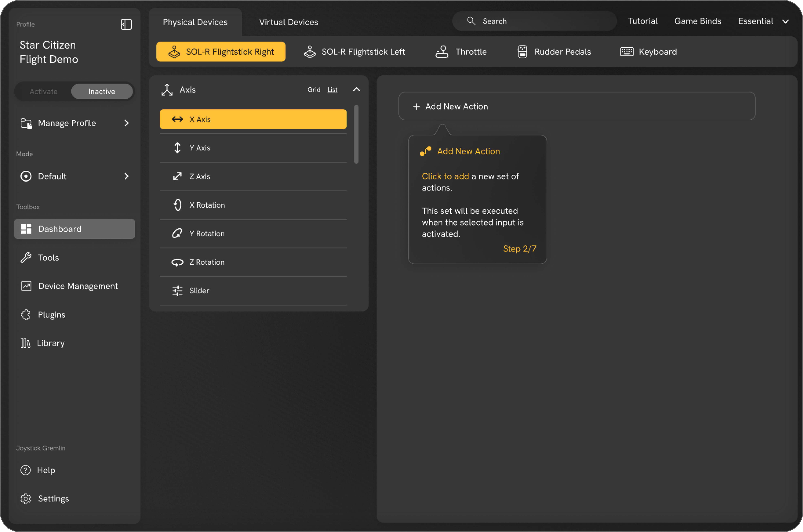Open Settings label in the sidebar
Image resolution: width=803 pixels, height=532 pixels.
coord(53,499)
